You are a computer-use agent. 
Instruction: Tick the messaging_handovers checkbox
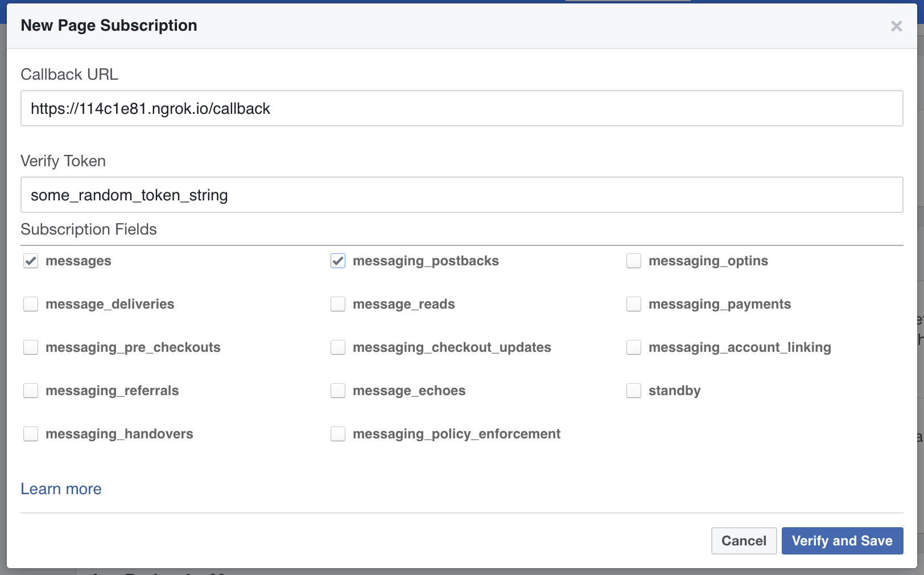[x=31, y=434]
